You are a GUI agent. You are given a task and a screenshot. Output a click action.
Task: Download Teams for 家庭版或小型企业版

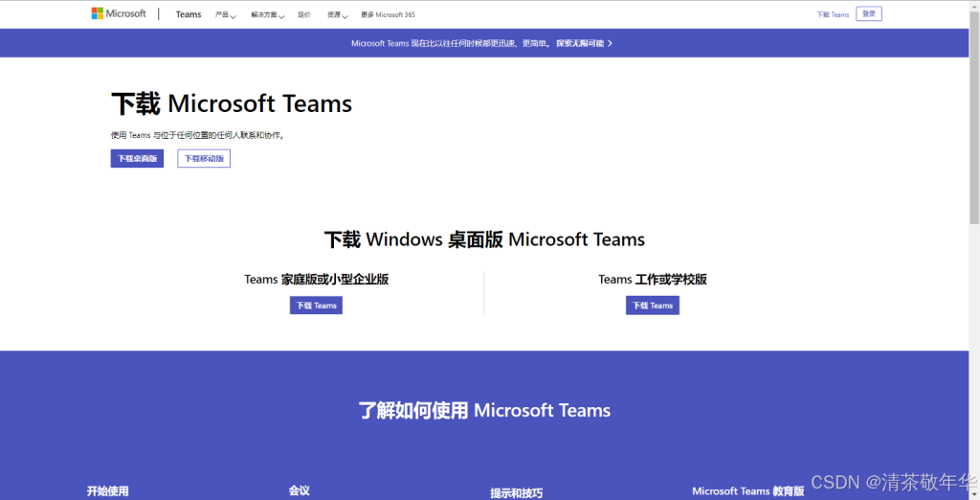[316, 306]
